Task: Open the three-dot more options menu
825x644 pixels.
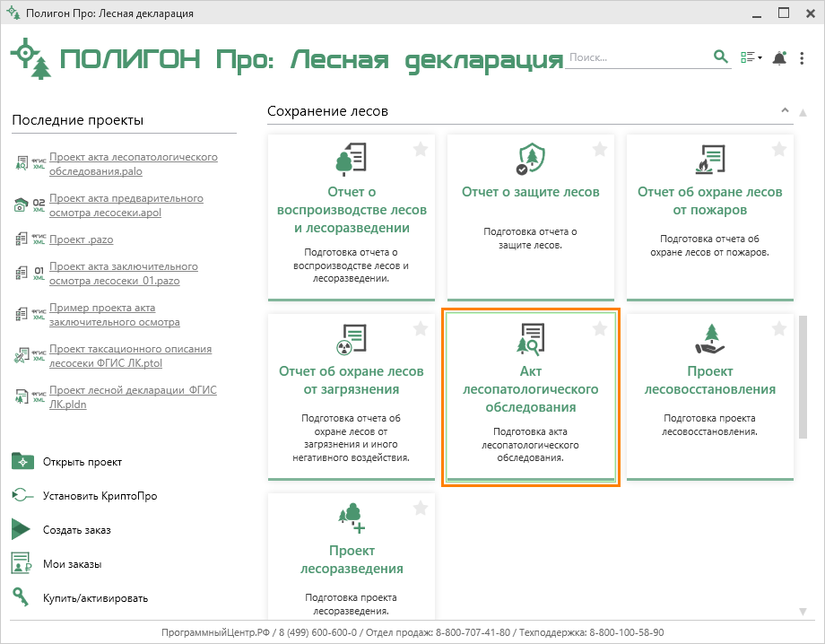Action: [802, 58]
